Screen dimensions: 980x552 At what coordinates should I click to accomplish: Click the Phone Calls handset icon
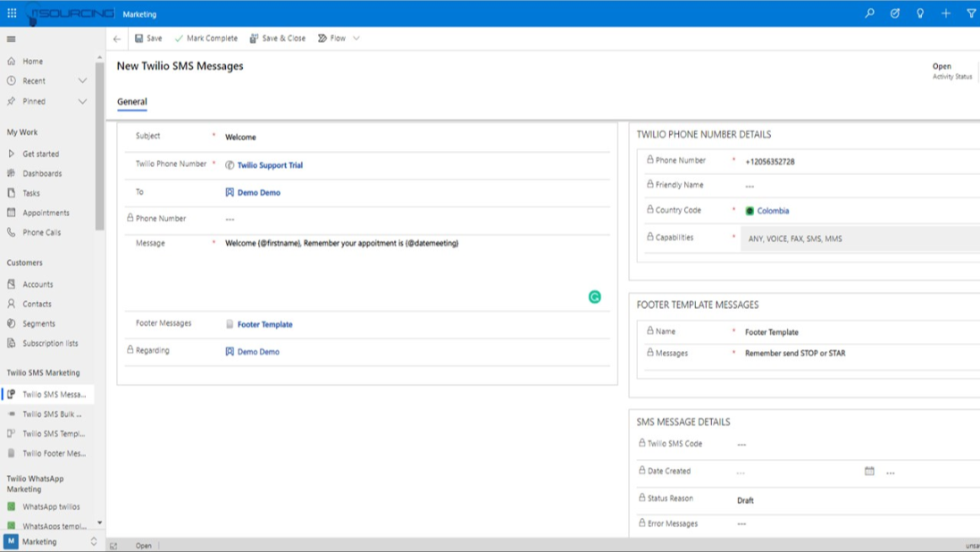pos(12,232)
